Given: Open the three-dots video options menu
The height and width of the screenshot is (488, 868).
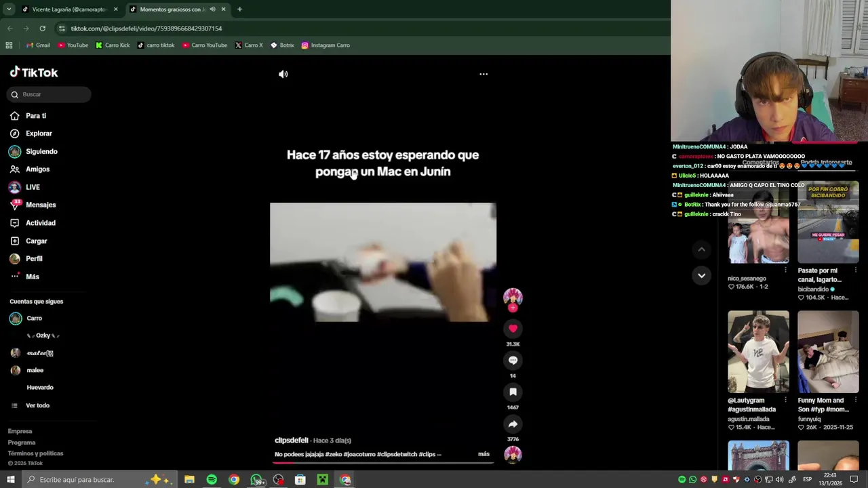Looking at the screenshot, I should (484, 74).
